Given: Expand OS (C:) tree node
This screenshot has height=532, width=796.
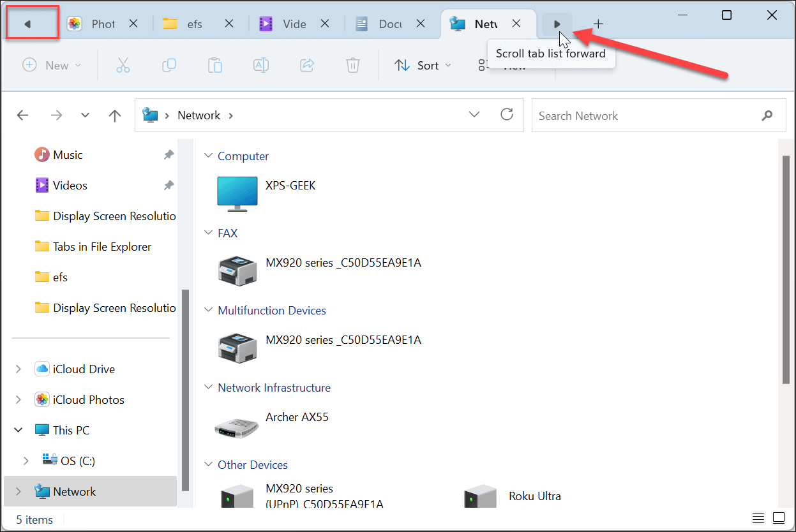Looking at the screenshot, I should 26,461.
